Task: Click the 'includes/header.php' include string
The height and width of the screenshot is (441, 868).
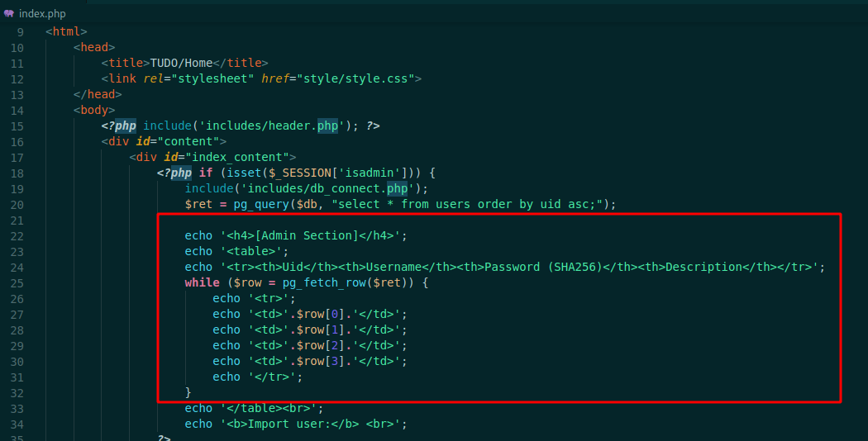Action: pyautogui.click(x=272, y=126)
